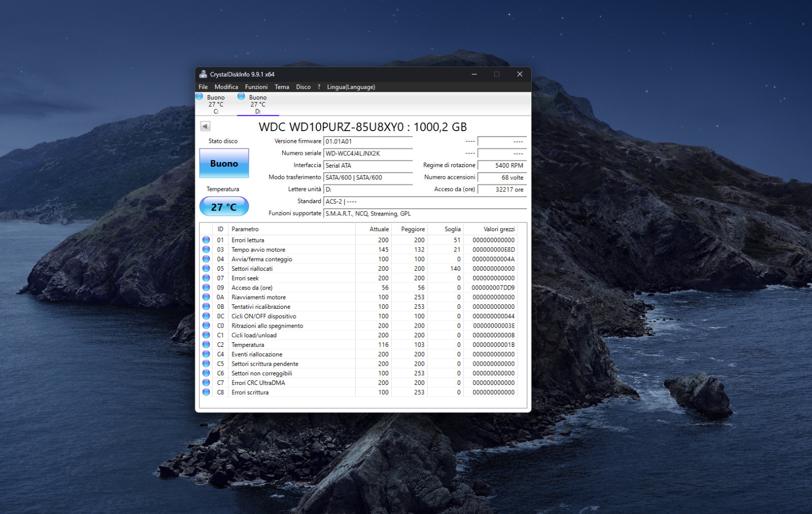Click the ID column header
Screen dimensions: 812x514
[220, 229]
